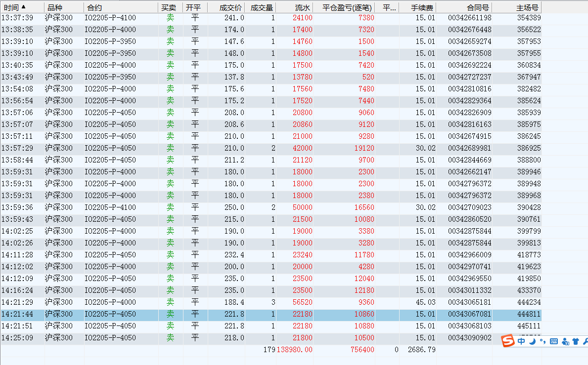Screen dimensions: 588x365
Task: Select the row at time 13:58:44
Action: (x=271, y=160)
